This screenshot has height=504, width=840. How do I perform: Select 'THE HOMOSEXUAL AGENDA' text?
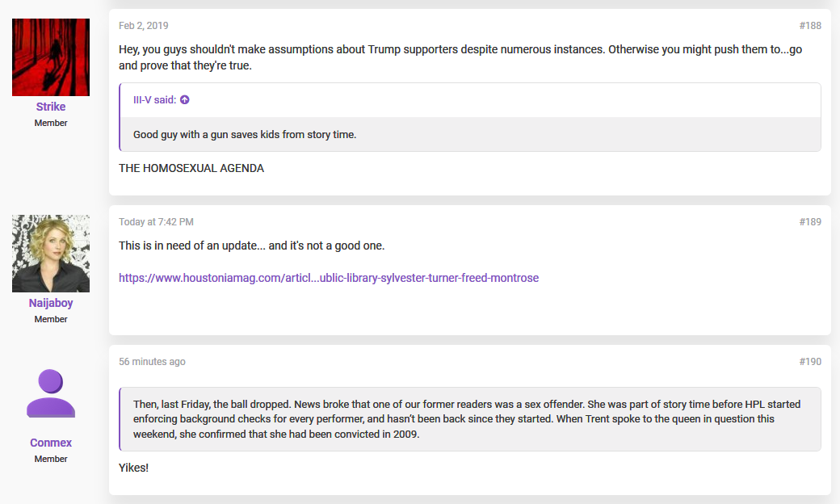click(191, 168)
